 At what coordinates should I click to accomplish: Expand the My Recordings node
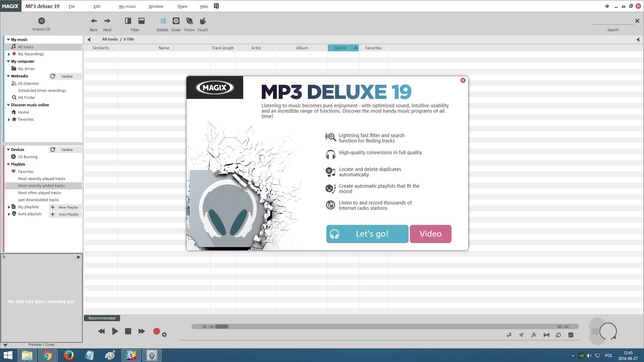click(x=9, y=54)
